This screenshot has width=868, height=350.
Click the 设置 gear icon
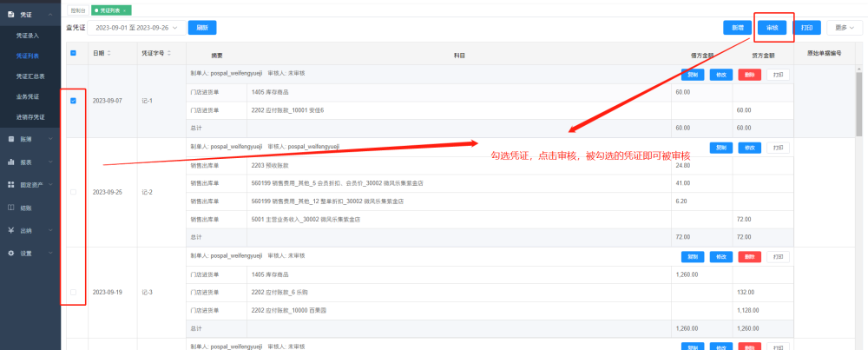10,253
